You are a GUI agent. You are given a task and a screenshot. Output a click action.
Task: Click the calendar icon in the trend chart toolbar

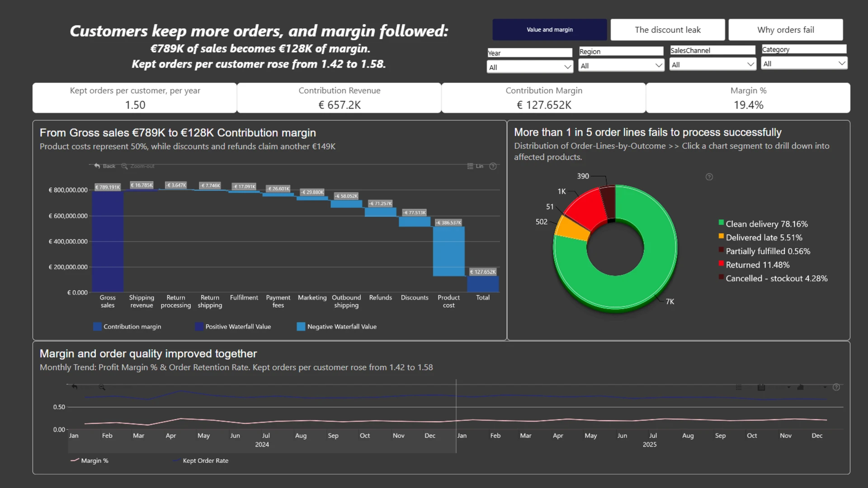coord(761,387)
